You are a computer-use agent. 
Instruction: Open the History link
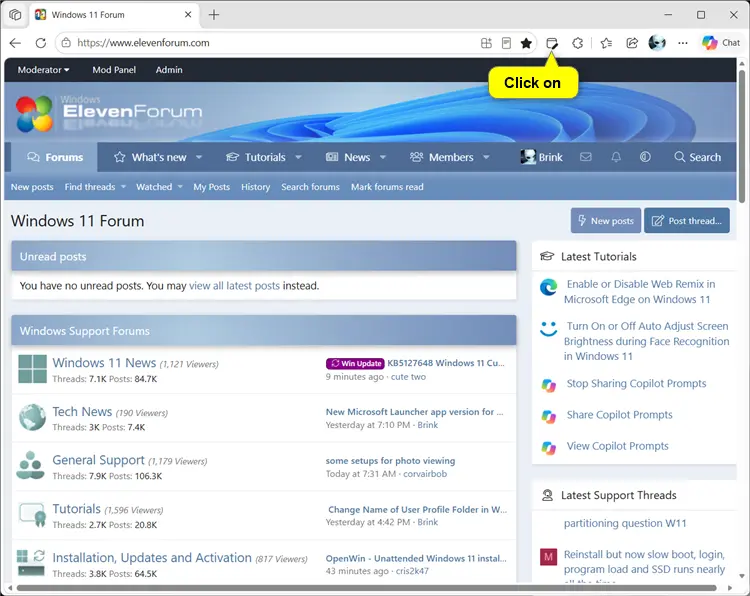[255, 187]
